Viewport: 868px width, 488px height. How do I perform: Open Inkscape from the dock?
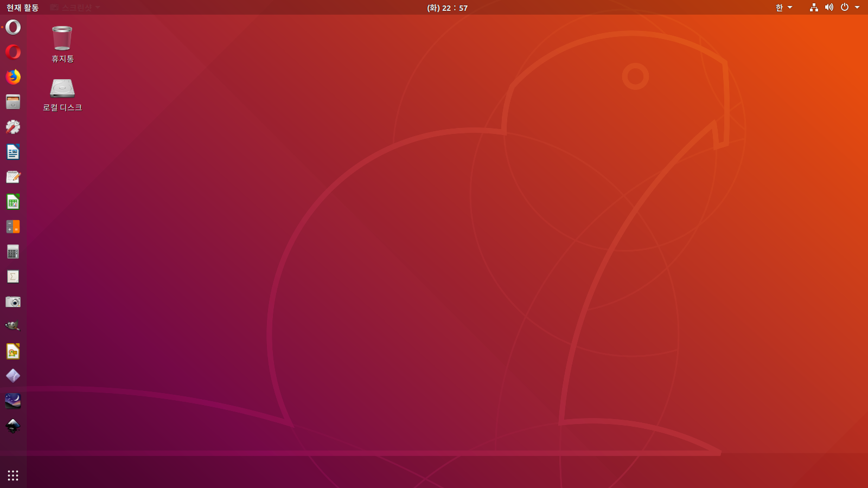(x=13, y=426)
